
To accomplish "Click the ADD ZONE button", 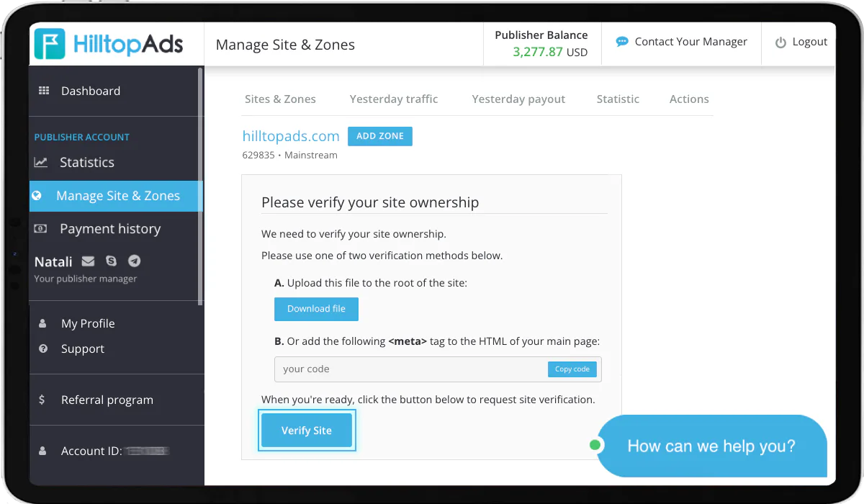I will 380,136.
